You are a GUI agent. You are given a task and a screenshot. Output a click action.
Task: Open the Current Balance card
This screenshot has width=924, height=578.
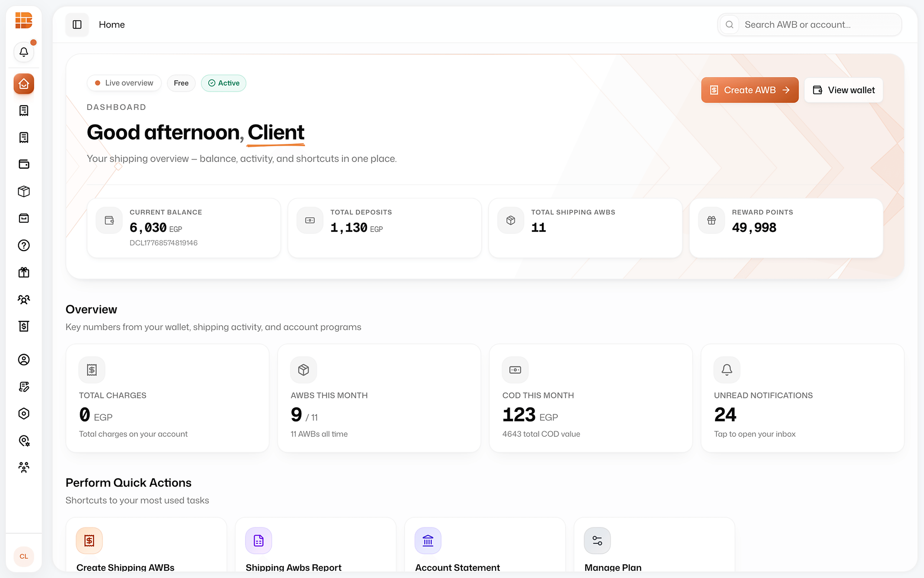point(184,228)
